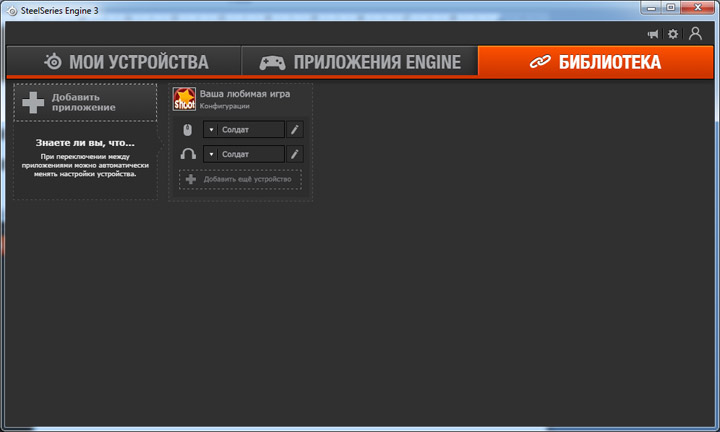Open the announcements megaphone icon

652,34
